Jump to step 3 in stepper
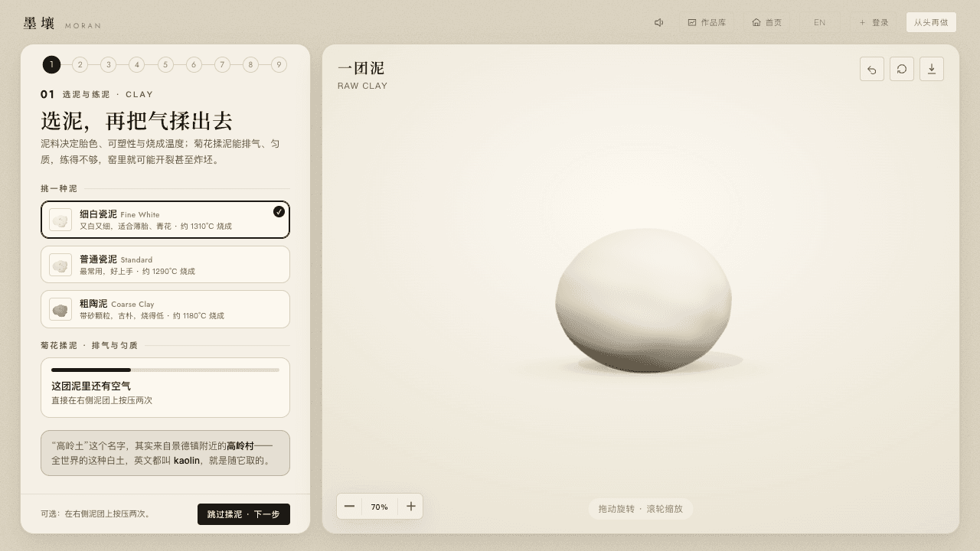The height and width of the screenshot is (551, 980). coord(108,64)
